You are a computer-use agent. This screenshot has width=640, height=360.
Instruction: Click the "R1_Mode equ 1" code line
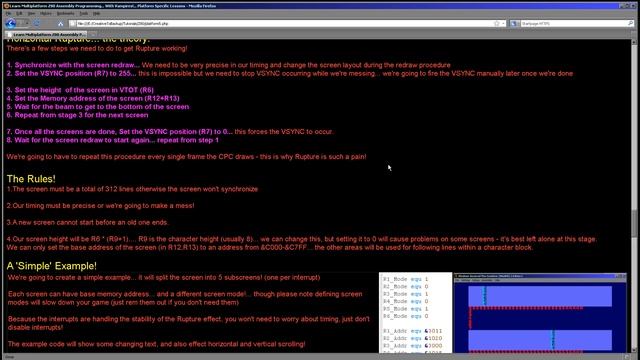405,279
